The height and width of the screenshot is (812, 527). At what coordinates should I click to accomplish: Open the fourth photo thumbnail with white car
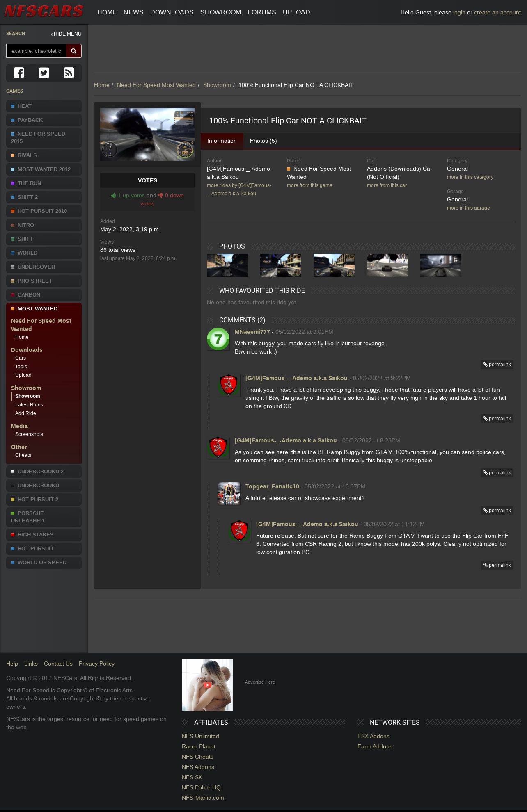click(387, 265)
